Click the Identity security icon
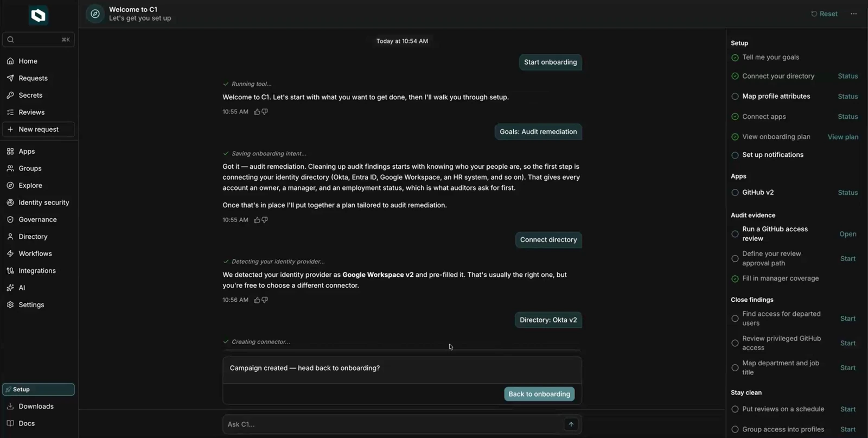 pos(10,202)
